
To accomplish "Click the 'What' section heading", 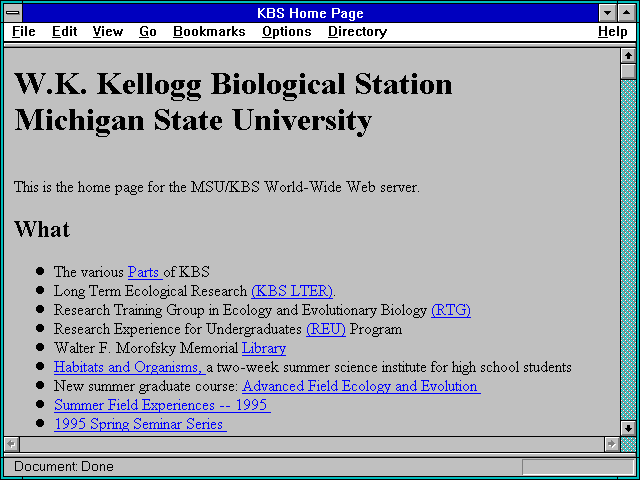I will pos(42,229).
